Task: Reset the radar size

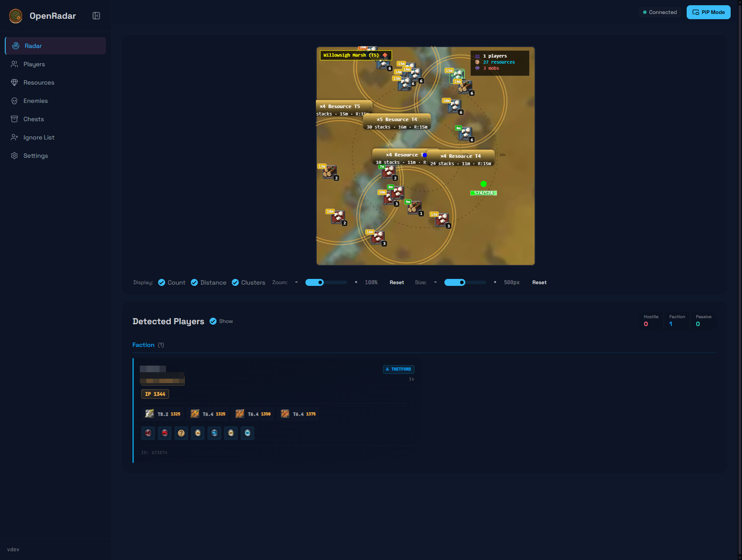Action: click(x=539, y=282)
